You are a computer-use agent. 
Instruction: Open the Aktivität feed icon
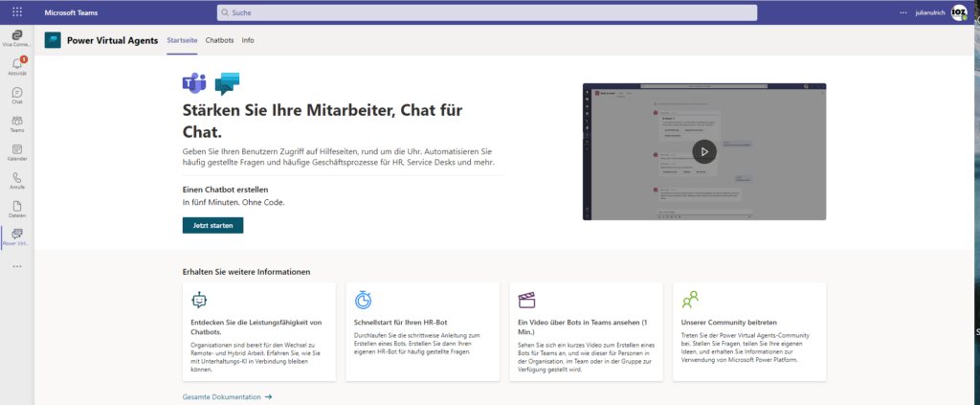coord(17,66)
